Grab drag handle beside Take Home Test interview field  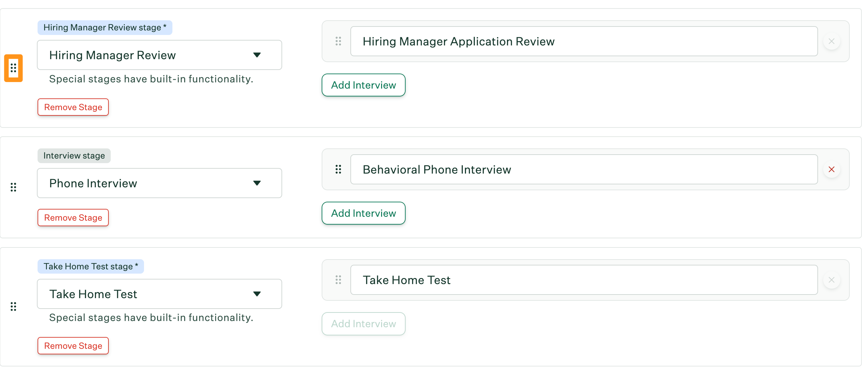coord(338,279)
